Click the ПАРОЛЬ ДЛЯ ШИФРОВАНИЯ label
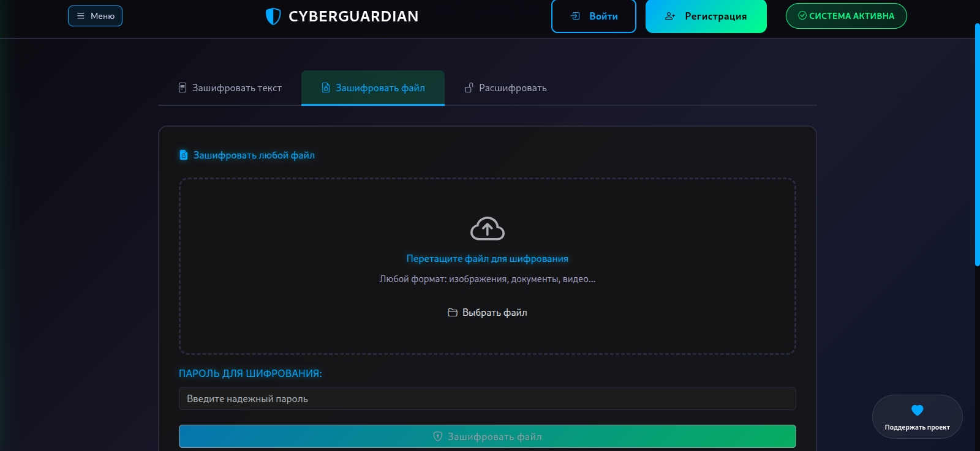980x451 pixels. 251,373
